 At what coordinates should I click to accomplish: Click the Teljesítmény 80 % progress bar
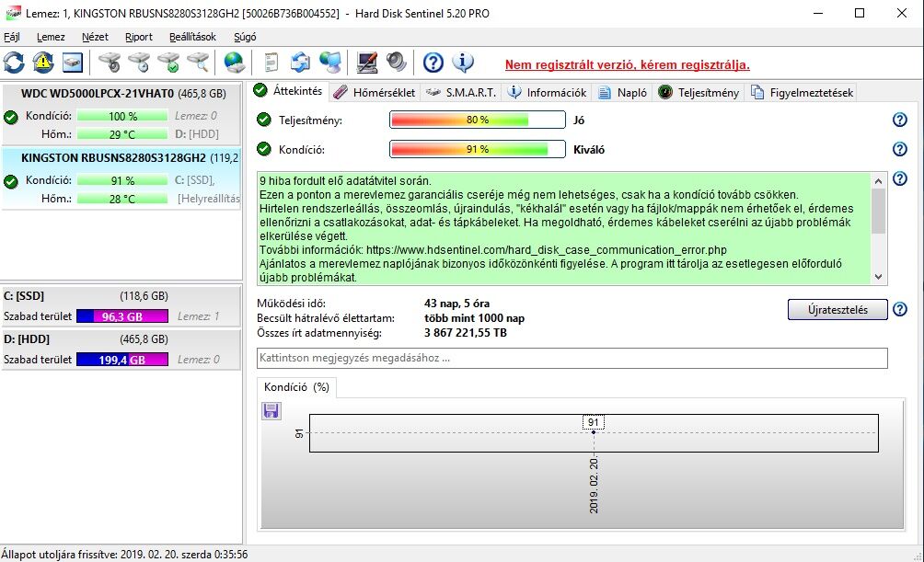tap(478, 120)
